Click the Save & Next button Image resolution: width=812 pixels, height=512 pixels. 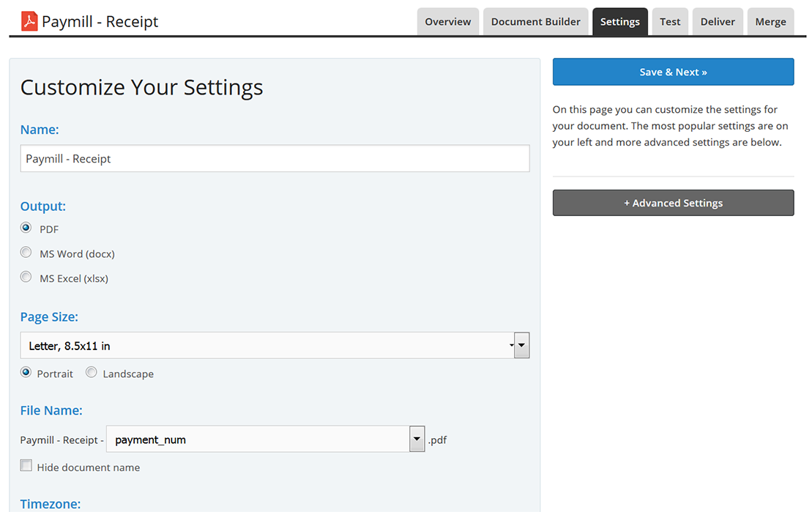(673, 72)
